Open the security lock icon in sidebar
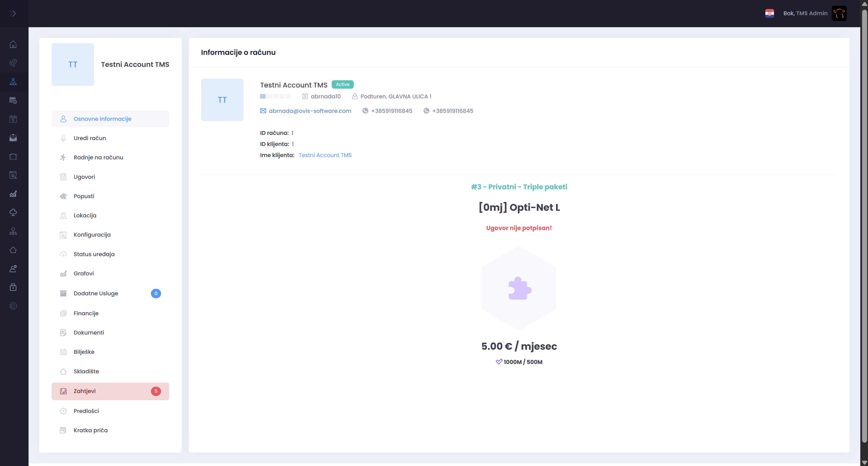 [13, 287]
